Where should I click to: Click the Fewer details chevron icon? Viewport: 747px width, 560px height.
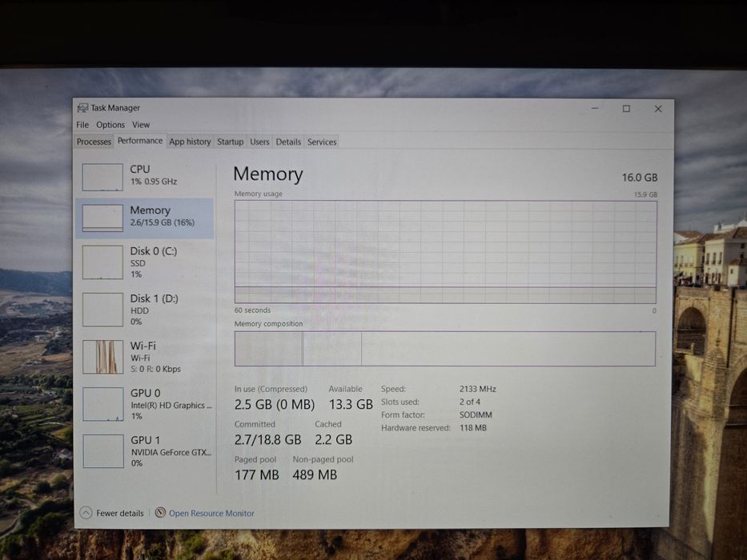coord(86,513)
